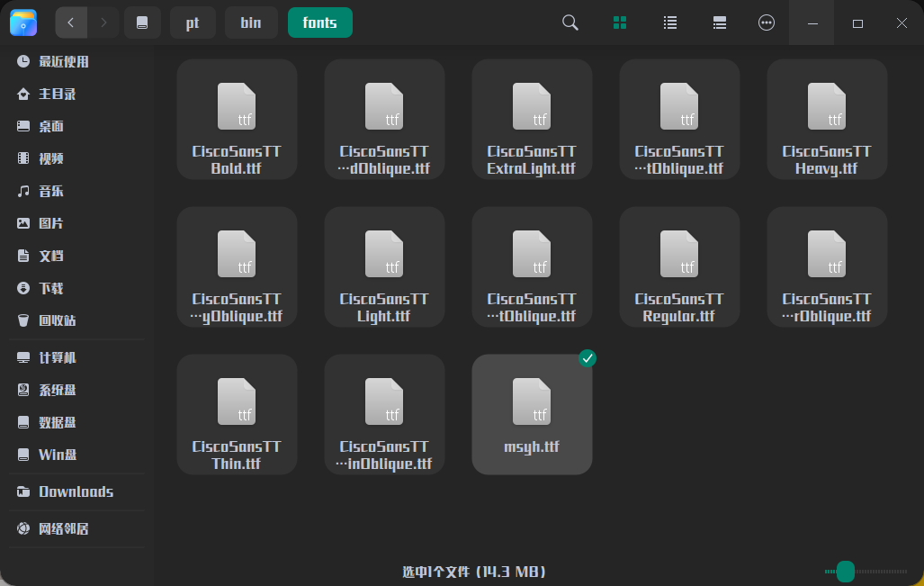The image size is (924, 586).
Task: Select the CiscoSansTT Regular.ttf file
Action: coord(679,266)
